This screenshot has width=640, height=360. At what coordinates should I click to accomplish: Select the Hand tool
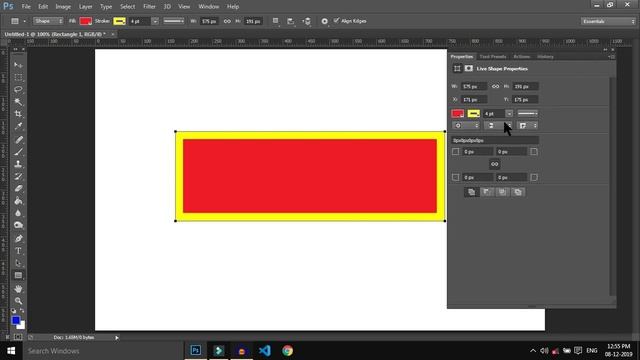[x=18, y=289]
